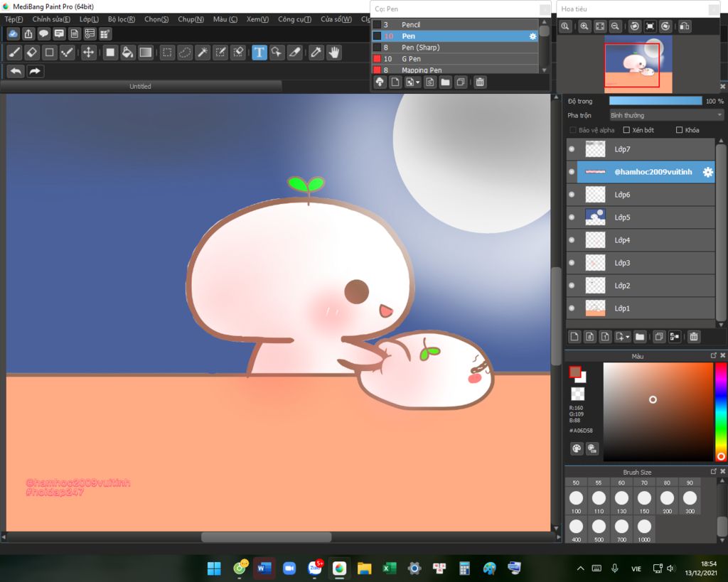This screenshot has height=582, width=728.
Task: Click the foreground color swatch
Action: (575, 372)
